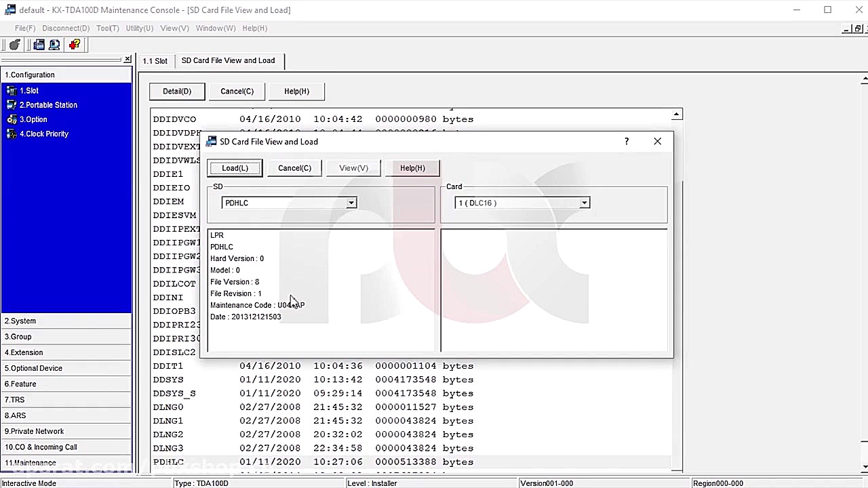Click 'Date : 201312121503' info line
The image size is (868, 488).
pyautogui.click(x=245, y=317)
